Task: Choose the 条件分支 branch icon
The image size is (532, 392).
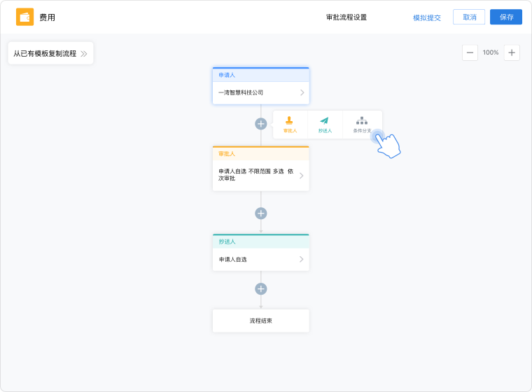Action: [x=361, y=121]
